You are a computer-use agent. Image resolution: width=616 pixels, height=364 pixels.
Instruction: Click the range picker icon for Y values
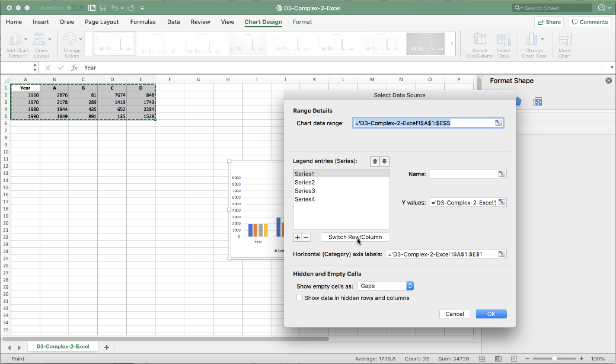(502, 203)
